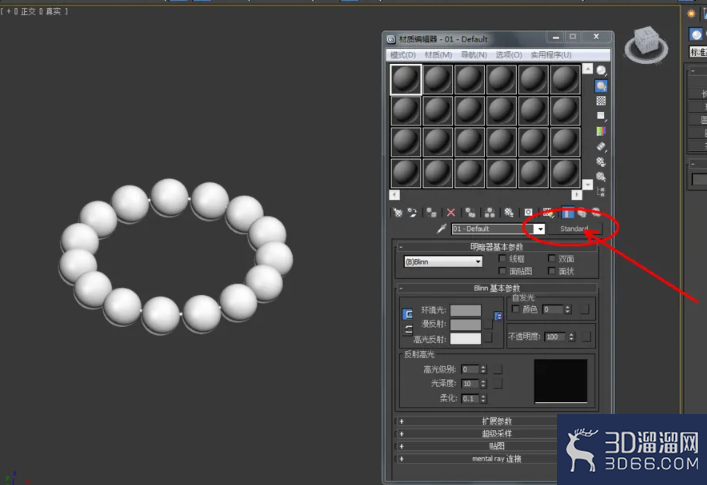The height and width of the screenshot is (485, 707).
Task: Click the Make Unique icon
Action: [490, 212]
